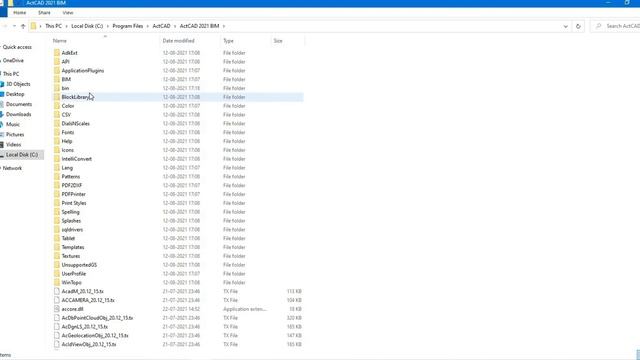Click the bin folder icon
The width and height of the screenshot is (640, 360).
click(x=57, y=88)
